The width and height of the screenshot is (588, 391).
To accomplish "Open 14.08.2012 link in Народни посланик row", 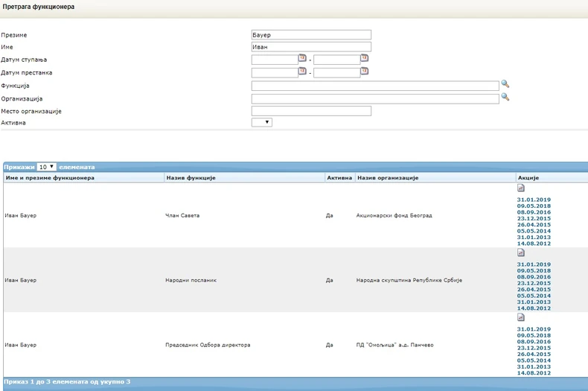I will (534, 308).
